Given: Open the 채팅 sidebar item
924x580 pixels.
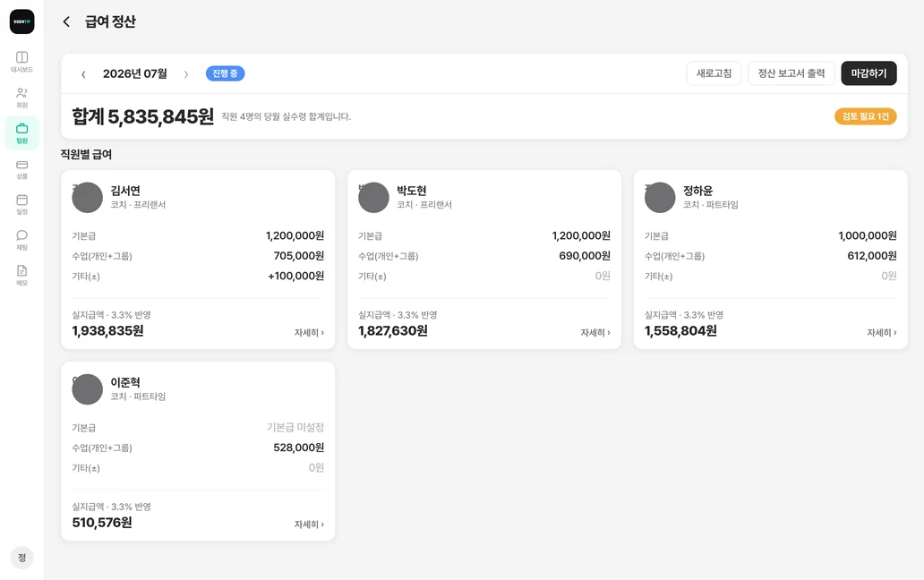Looking at the screenshot, I should click(x=21, y=240).
